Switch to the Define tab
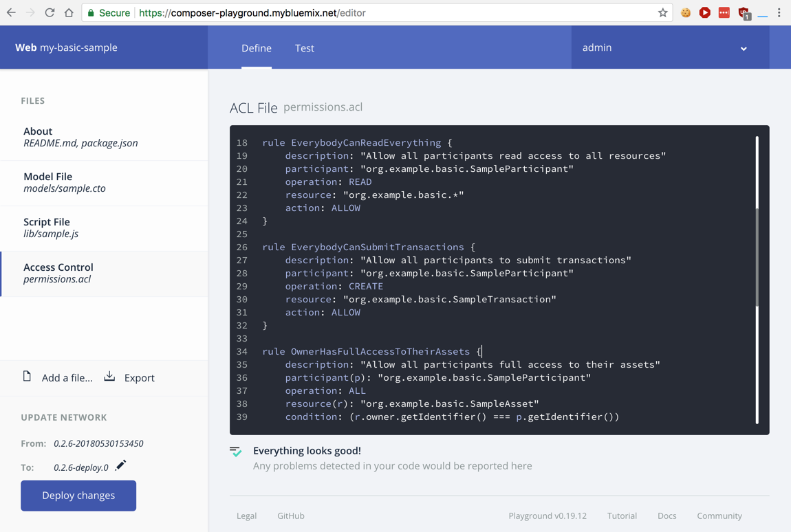 coord(257,48)
